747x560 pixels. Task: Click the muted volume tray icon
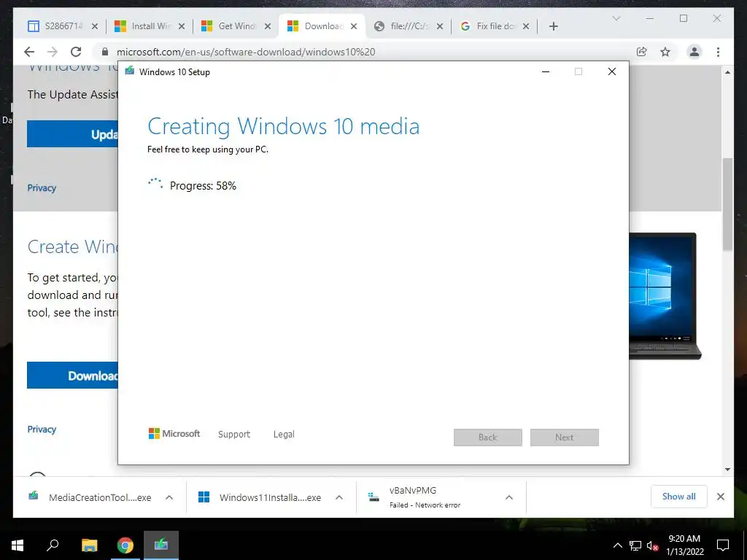[652, 545]
